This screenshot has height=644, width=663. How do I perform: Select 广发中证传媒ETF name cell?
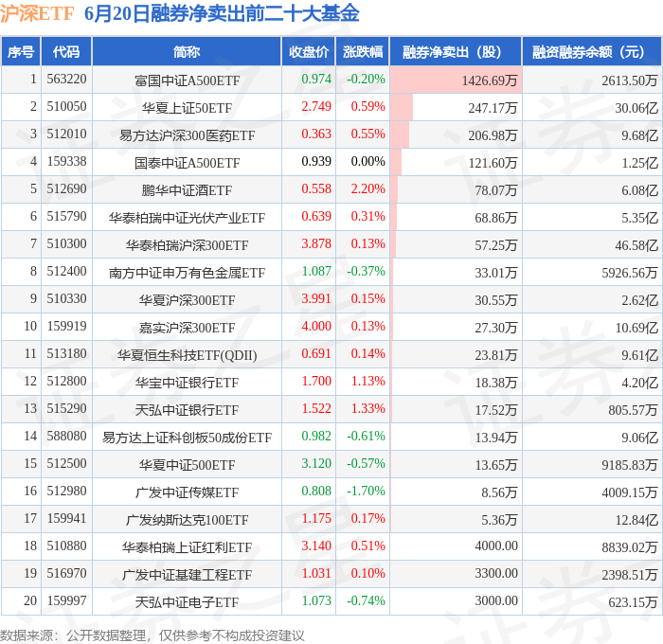(x=187, y=492)
